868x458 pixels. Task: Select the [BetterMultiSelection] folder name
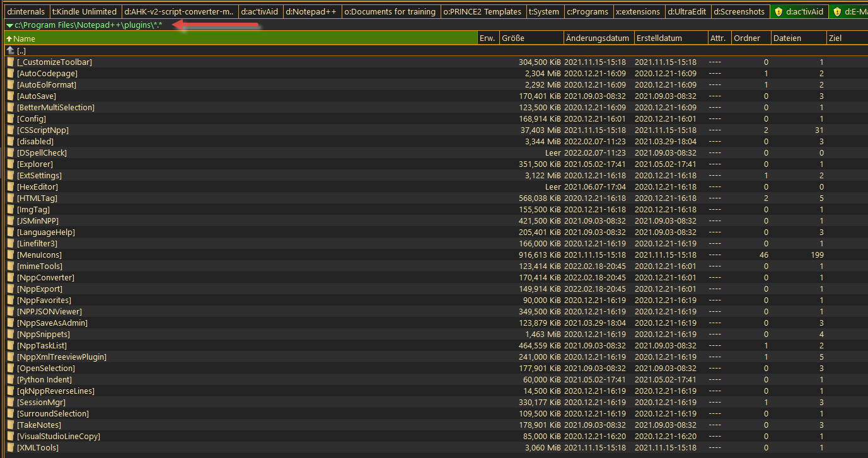pyautogui.click(x=55, y=108)
